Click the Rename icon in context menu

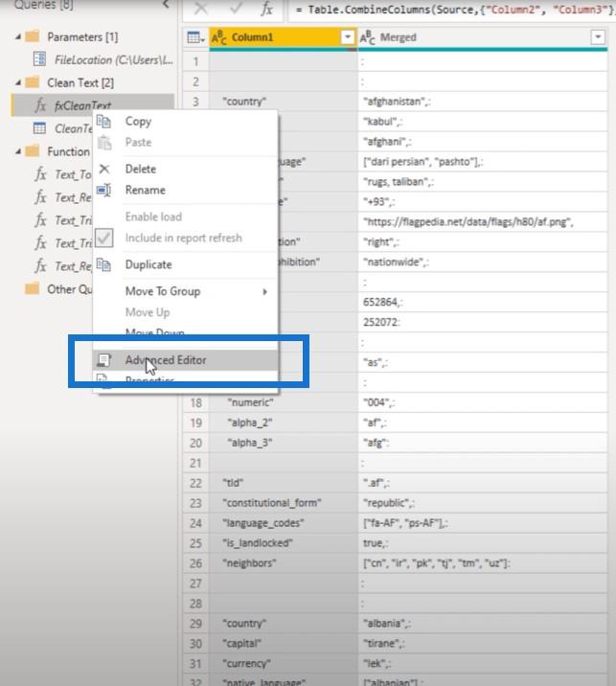(103, 190)
